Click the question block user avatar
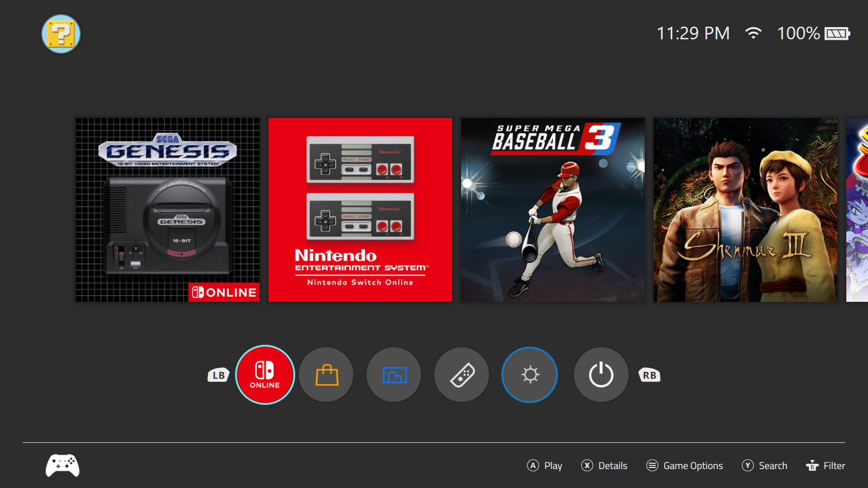This screenshot has width=868, height=488. coord(61,34)
